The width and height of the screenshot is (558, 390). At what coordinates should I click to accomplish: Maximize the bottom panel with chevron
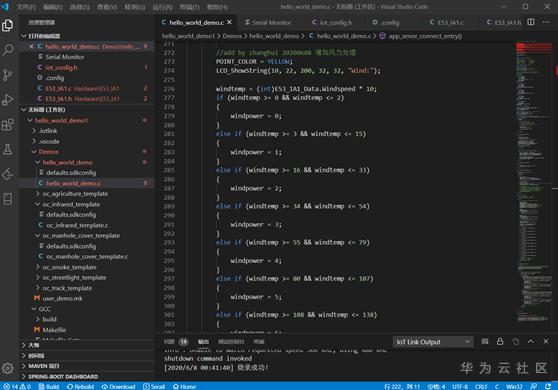click(x=531, y=342)
